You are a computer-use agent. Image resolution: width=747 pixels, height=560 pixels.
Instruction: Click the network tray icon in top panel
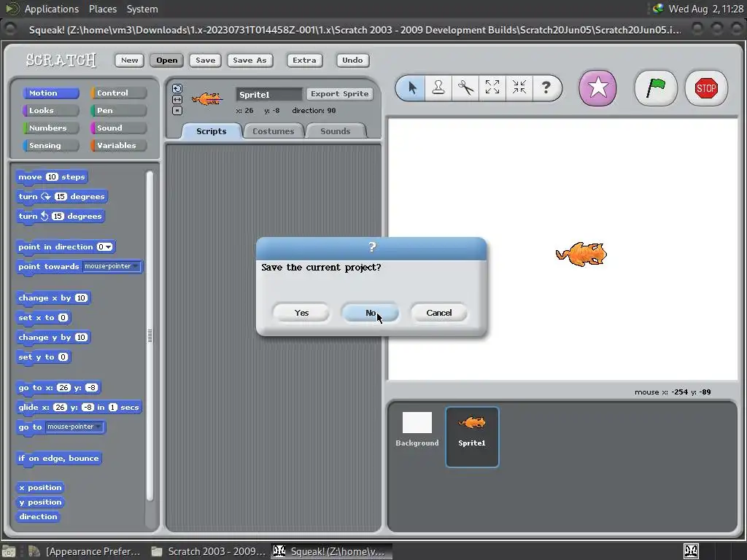click(658, 9)
